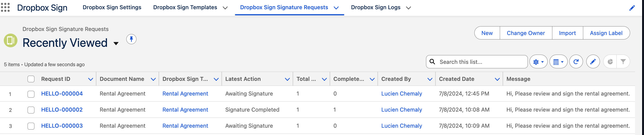Open Document Name column actions chevron

coord(153,79)
